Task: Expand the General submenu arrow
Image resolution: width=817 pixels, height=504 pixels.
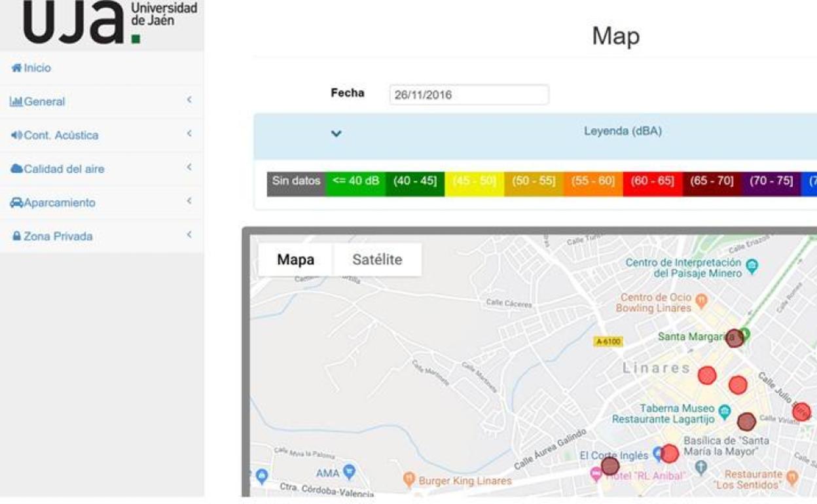Action: tap(189, 101)
